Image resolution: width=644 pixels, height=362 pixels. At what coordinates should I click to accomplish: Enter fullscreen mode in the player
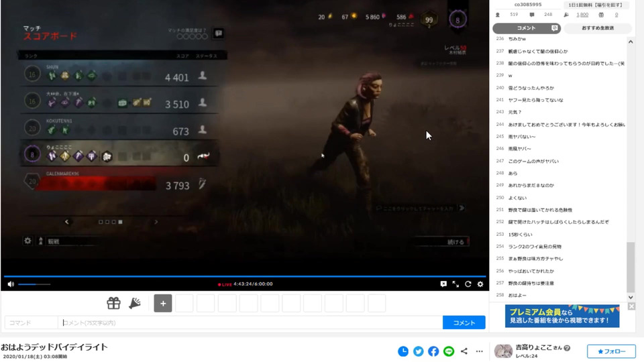tap(455, 284)
